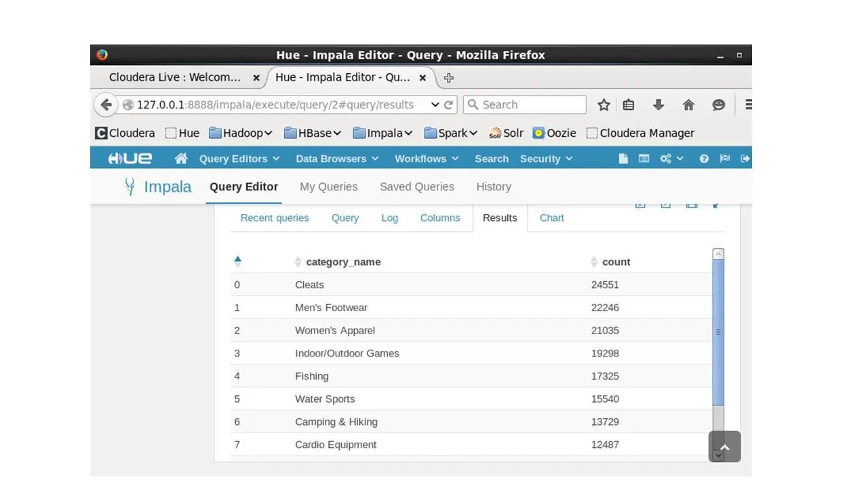Open the URL history dropdown arrow
This screenshot has height=488, width=868.
pos(435,104)
